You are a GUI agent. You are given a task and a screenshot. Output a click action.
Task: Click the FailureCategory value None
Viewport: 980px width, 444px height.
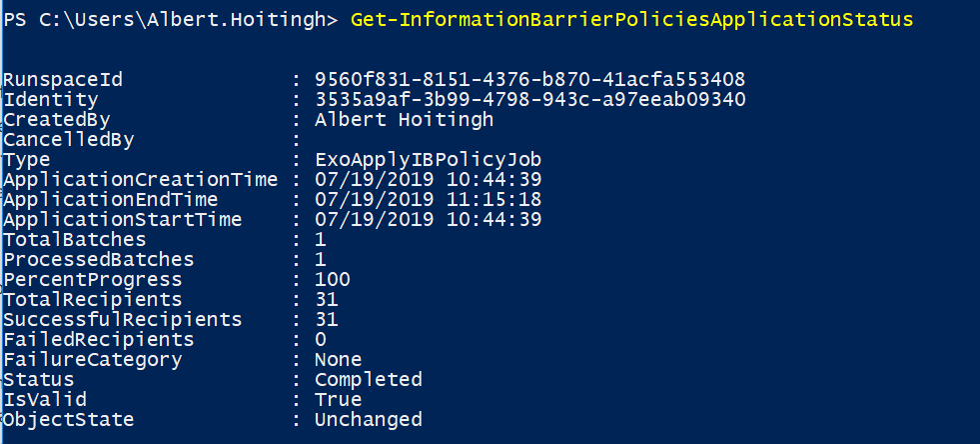pos(338,359)
